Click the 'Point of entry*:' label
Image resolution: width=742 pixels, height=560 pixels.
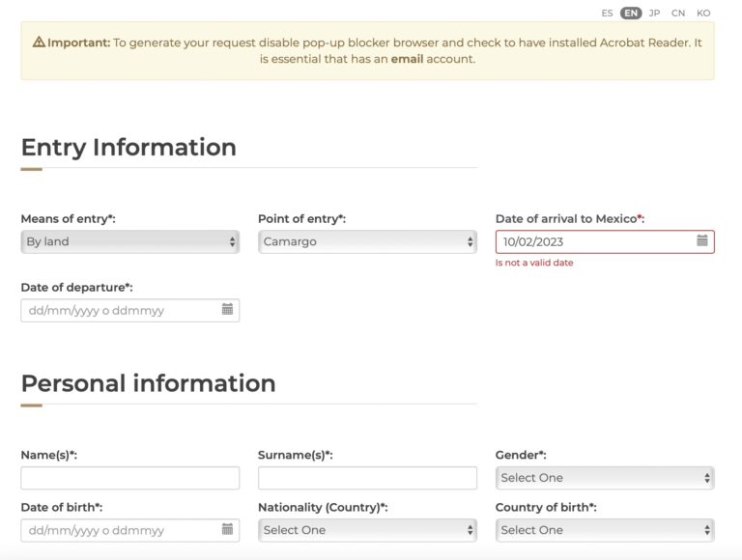coord(301,218)
